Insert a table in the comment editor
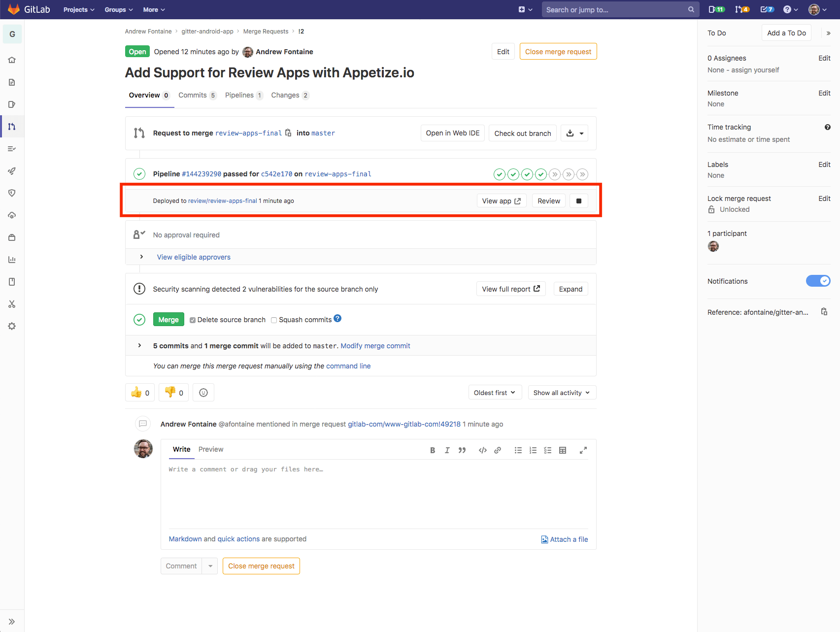This screenshot has height=632, width=840. [563, 450]
